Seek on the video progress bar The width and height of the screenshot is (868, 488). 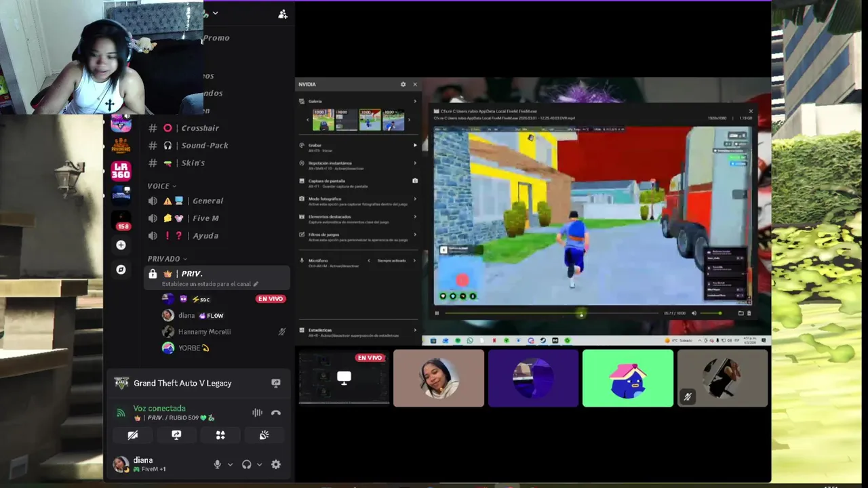click(551, 313)
